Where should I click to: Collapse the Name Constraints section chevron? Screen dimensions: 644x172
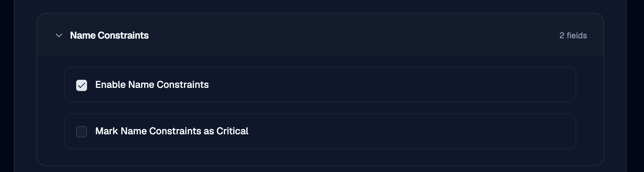coord(59,36)
